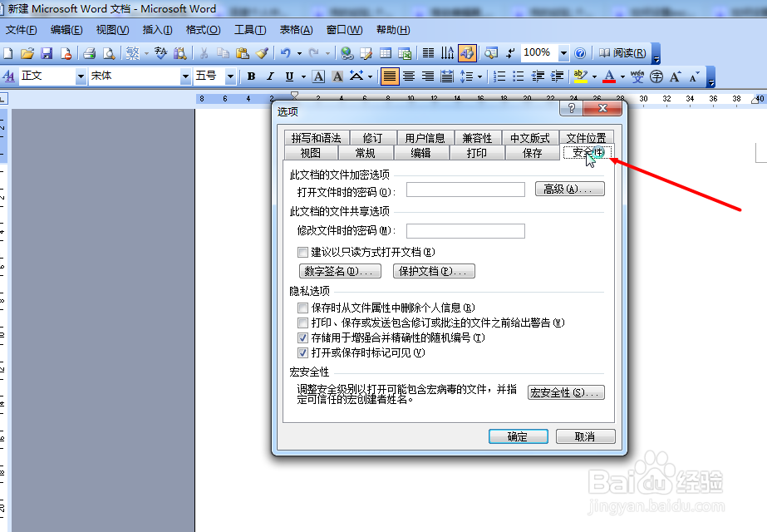Click the 数字签名 button
This screenshot has height=532, width=767.
340,271
